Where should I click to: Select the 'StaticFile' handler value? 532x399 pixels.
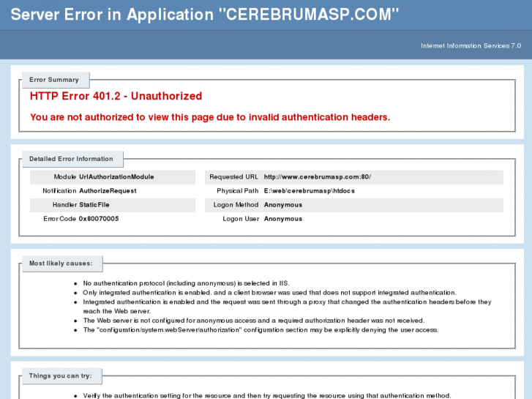pyautogui.click(x=94, y=205)
